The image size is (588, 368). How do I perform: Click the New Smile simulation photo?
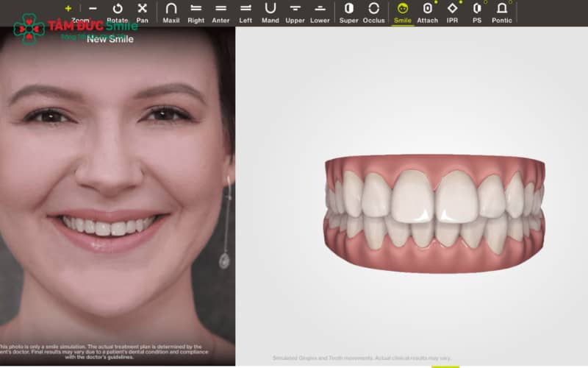tap(116, 191)
